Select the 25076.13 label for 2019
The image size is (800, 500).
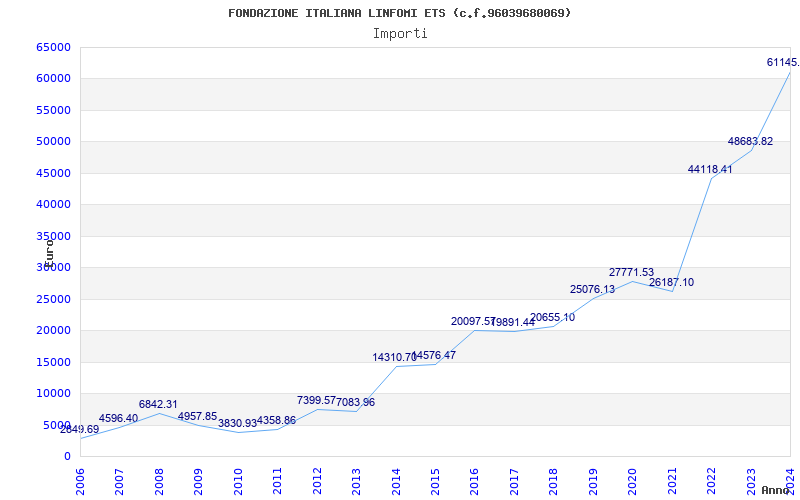coord(592,289)
